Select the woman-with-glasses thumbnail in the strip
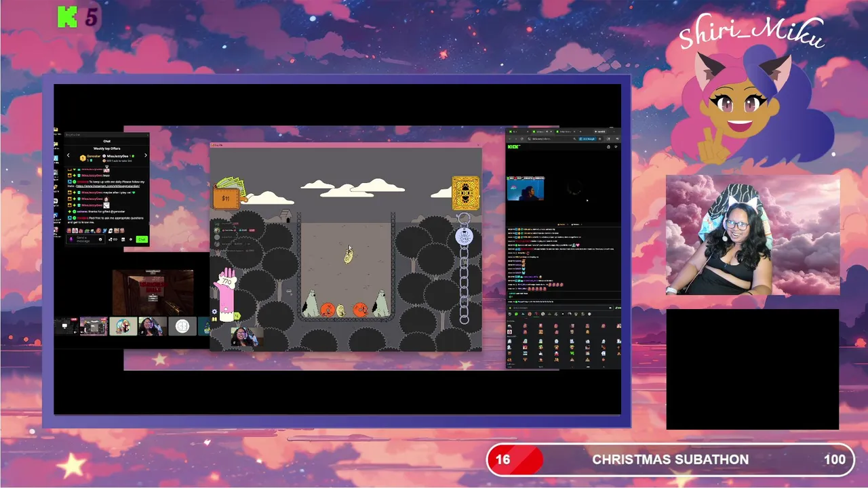The height and width of the screenshot is (488, 868). pyautogui.click(x=153, y=326)
